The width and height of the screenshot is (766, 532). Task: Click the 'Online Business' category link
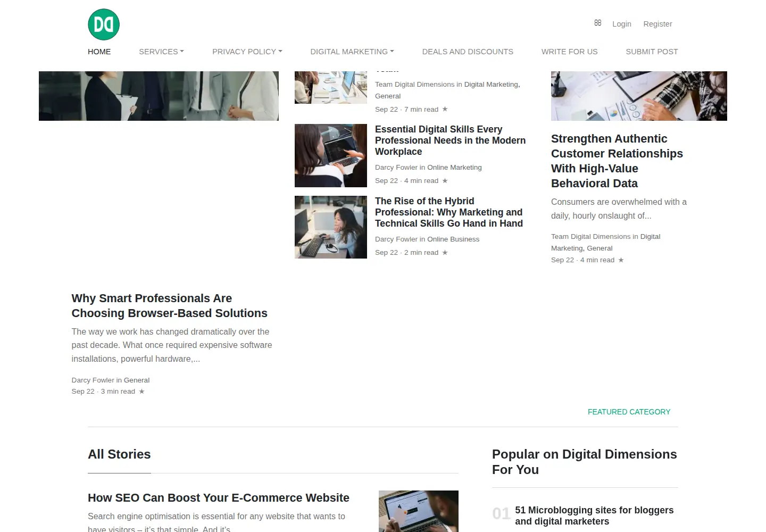[x=453, y=239]
